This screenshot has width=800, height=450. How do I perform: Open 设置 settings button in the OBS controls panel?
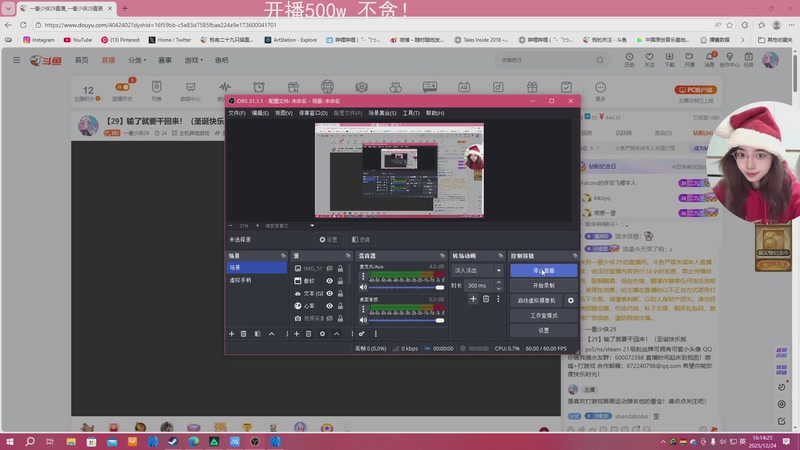point(543,330)
